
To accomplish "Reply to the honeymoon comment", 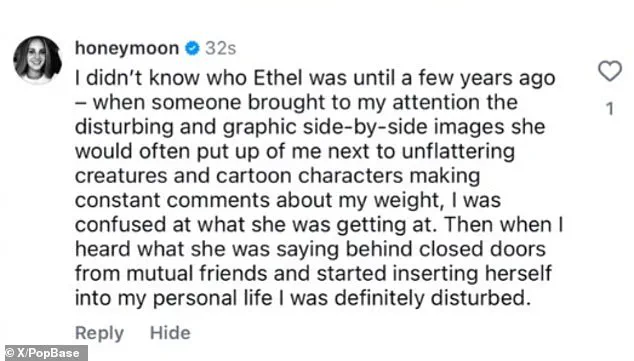I will pyautogui.click(x=99, y=333).
